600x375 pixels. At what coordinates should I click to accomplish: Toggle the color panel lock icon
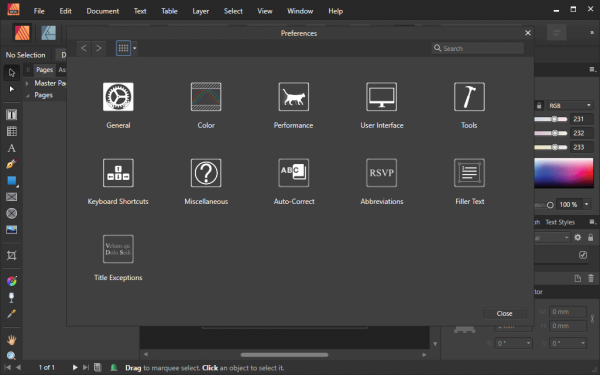pyautogui.click(x=539, y=105)
